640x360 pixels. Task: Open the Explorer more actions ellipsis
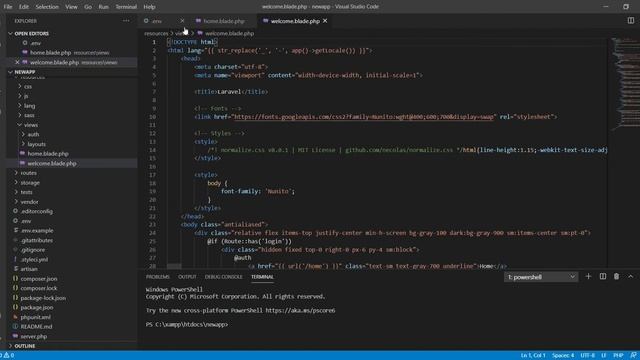pyautogui.click(x=126, y=21)
